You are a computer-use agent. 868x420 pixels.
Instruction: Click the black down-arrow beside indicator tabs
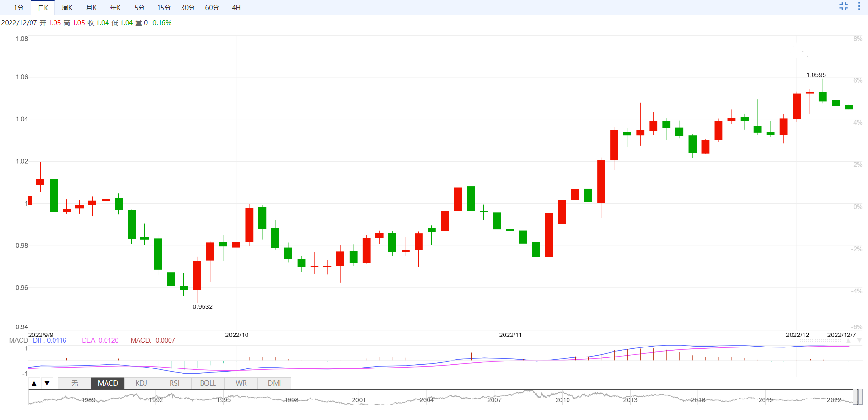[47, 383]
